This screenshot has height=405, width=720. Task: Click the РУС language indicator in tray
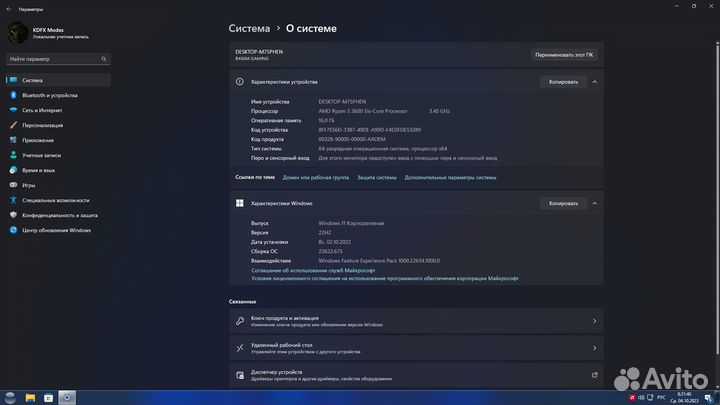[661, 397]
